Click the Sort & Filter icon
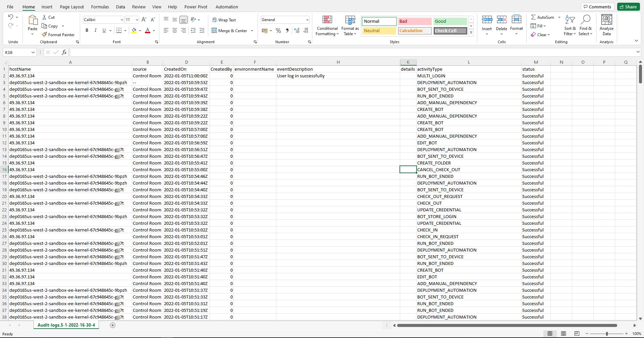Screen dimensions: 644x338 570,20
